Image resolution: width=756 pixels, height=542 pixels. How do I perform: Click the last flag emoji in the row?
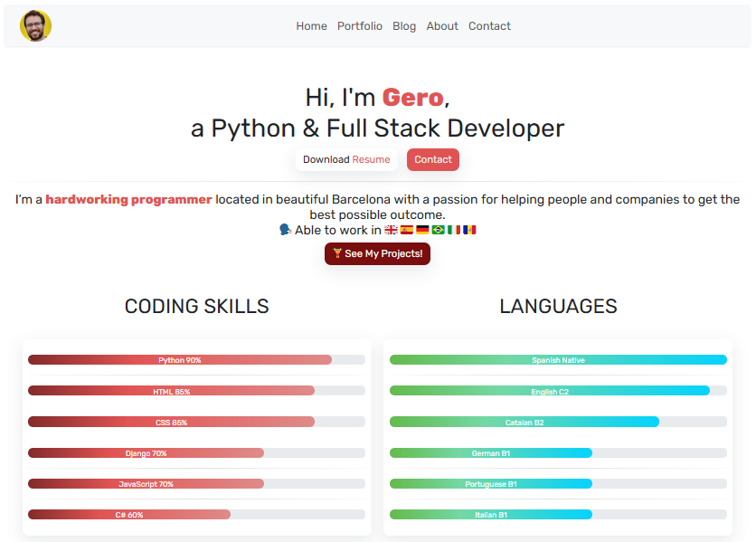click(469, 230)
